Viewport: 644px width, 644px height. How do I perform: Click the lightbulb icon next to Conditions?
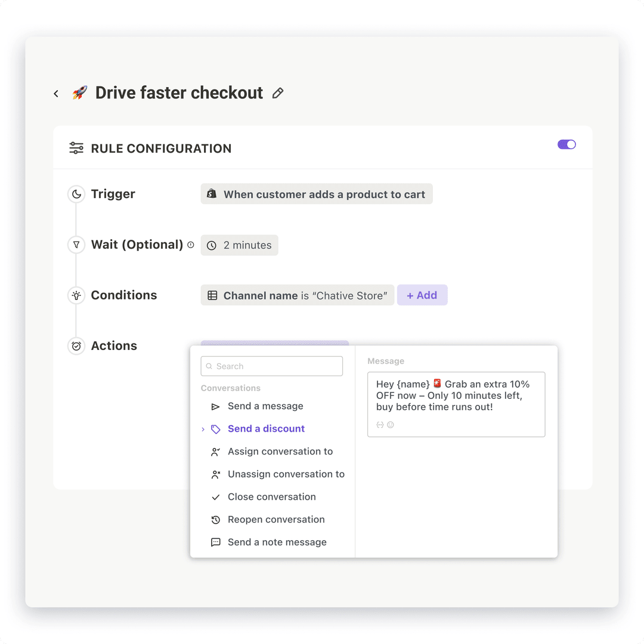pyautogui.click(x=76, y=295)
